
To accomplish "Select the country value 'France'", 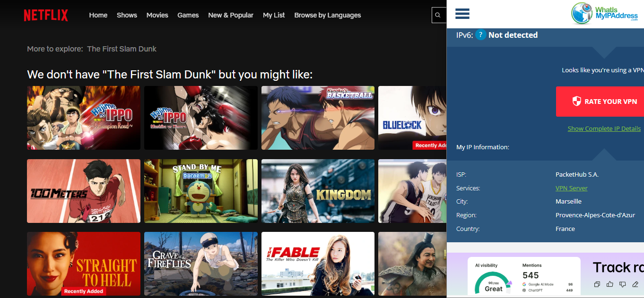I will click(x=565, y=229).
